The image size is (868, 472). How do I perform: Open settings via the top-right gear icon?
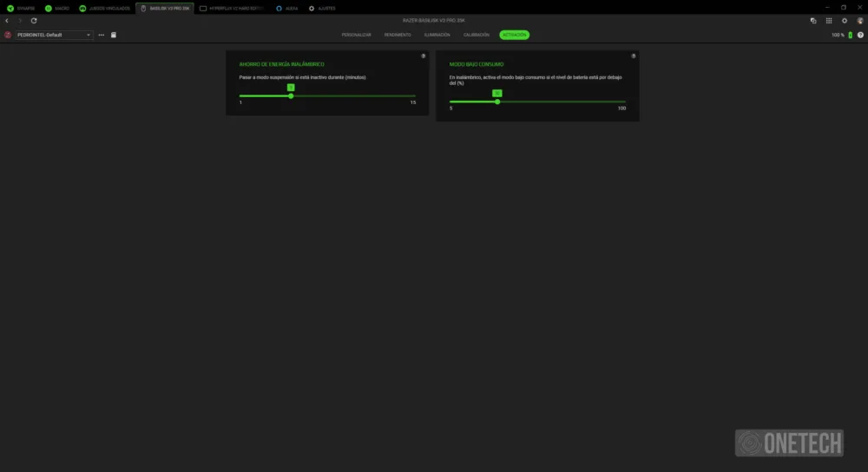tap(845, 21)
